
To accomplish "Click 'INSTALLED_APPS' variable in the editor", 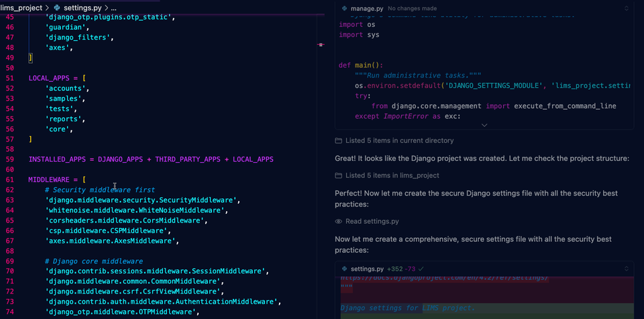I will tap(57, 159).
